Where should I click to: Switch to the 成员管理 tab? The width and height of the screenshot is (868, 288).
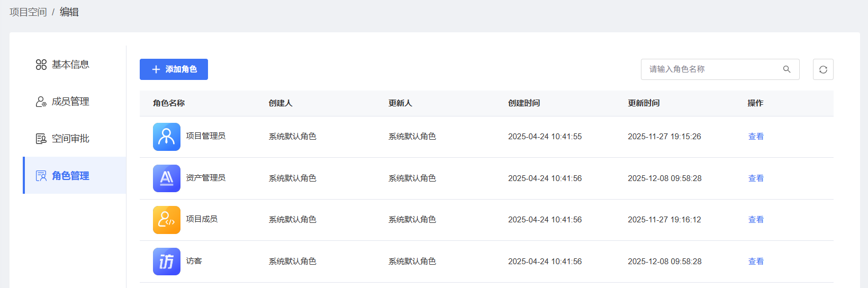(x=70, y=102)
